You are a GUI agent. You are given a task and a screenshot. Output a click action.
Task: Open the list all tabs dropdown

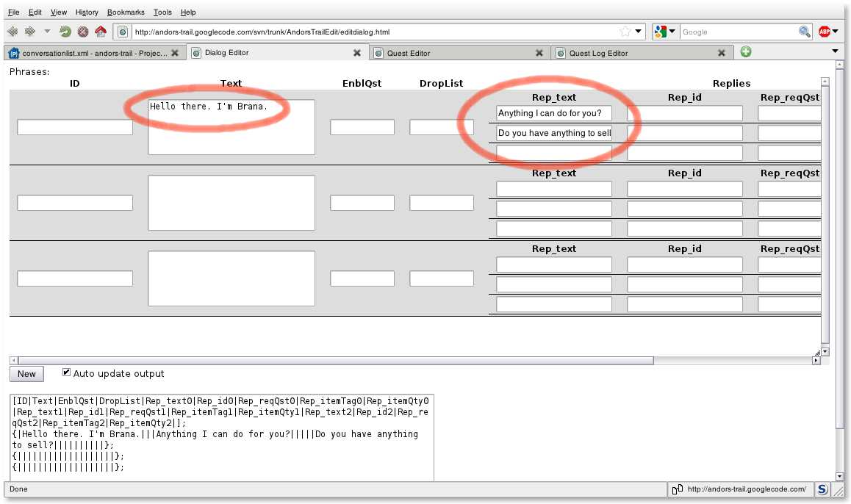pos(835,51)
